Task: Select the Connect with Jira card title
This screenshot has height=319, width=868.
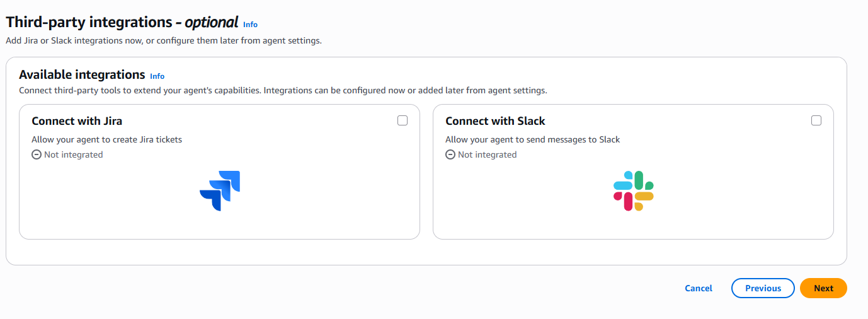Action: click(x=77, y=121)
